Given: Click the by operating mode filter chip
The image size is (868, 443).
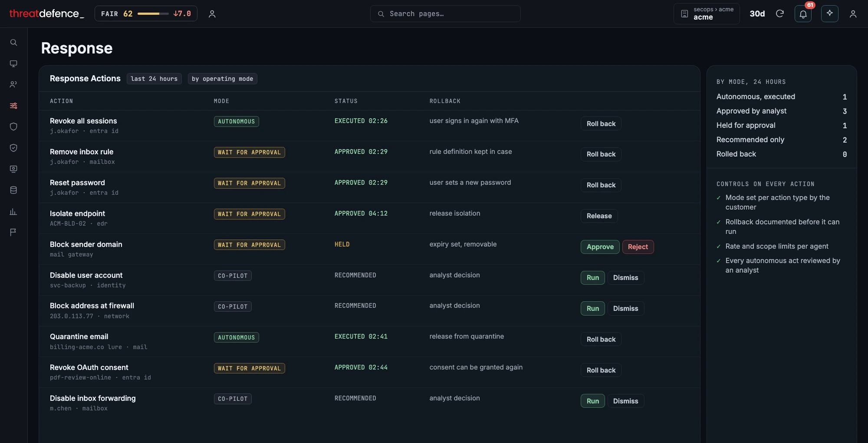Looking at the screenshot, I should (x=222, y=79).
